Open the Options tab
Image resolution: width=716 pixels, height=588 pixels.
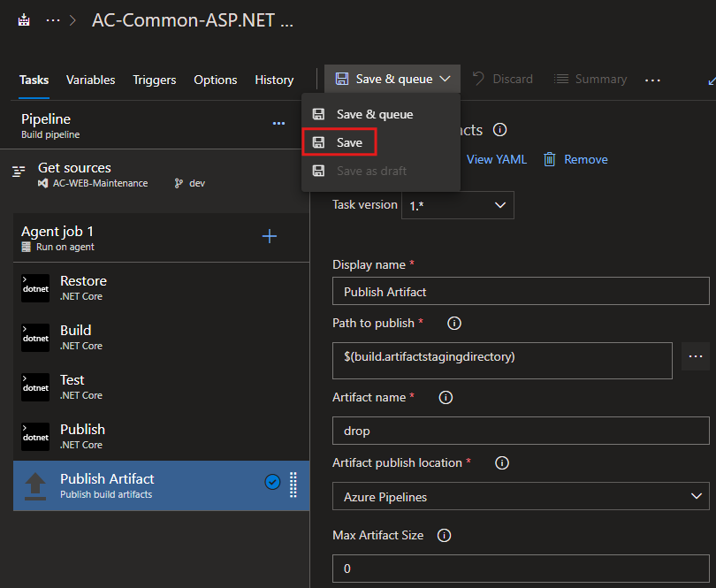(216, 80)
